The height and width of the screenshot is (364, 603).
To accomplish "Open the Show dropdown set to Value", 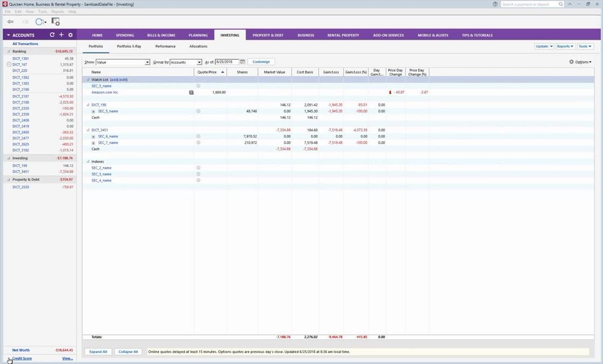I will (122, 62).
